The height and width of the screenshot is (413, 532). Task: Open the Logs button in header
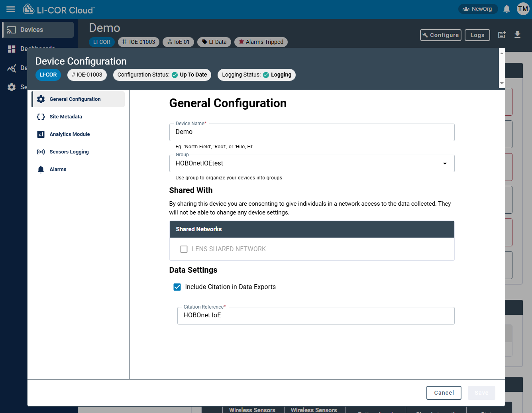pos(477,35)
